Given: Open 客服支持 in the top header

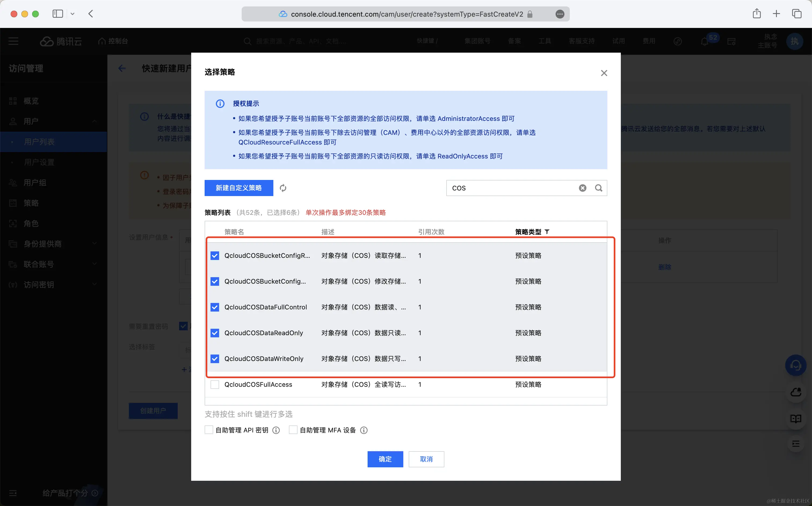Looking at the screenshot, I should pos(582,41).
